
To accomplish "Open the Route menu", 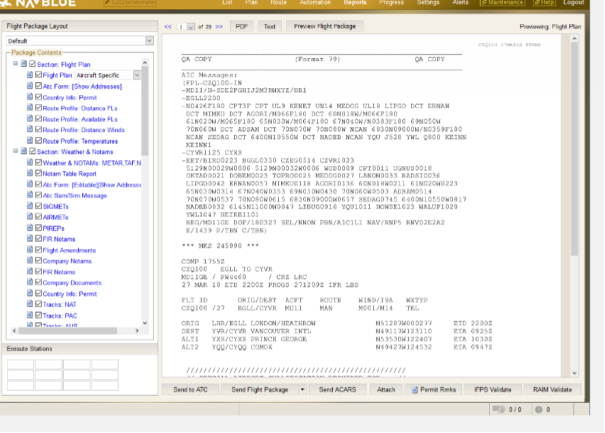I will pos(278,3).
